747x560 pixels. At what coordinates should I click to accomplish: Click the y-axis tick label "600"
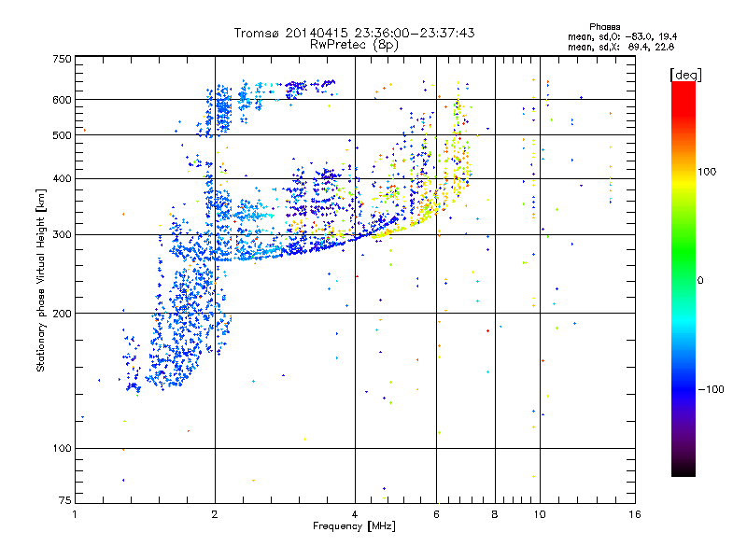point(63,100)
